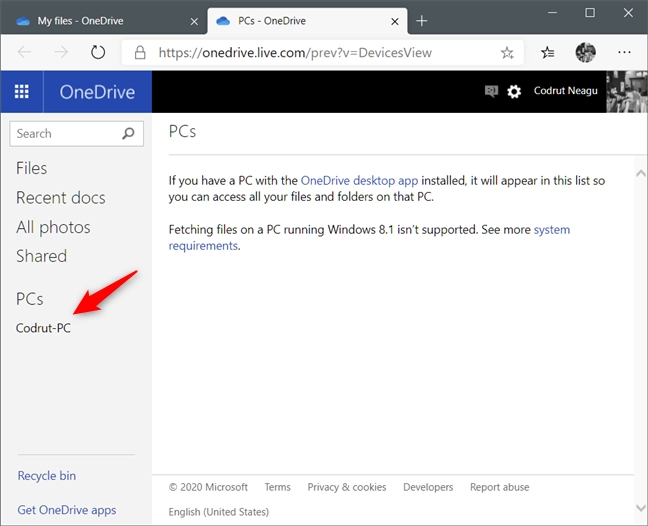Image resolution: width=648 pixels, height=526 pixels.
Task: Click the search magnifier icon
Action: [x=129, y=133]
